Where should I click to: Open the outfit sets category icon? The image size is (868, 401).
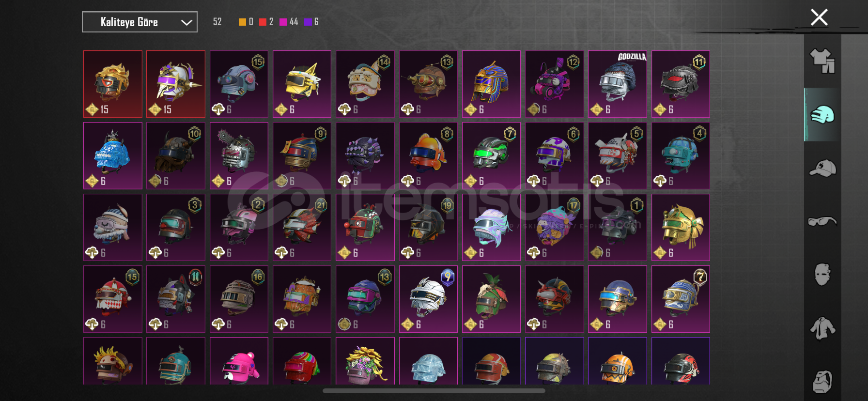[x=822, y=61]
